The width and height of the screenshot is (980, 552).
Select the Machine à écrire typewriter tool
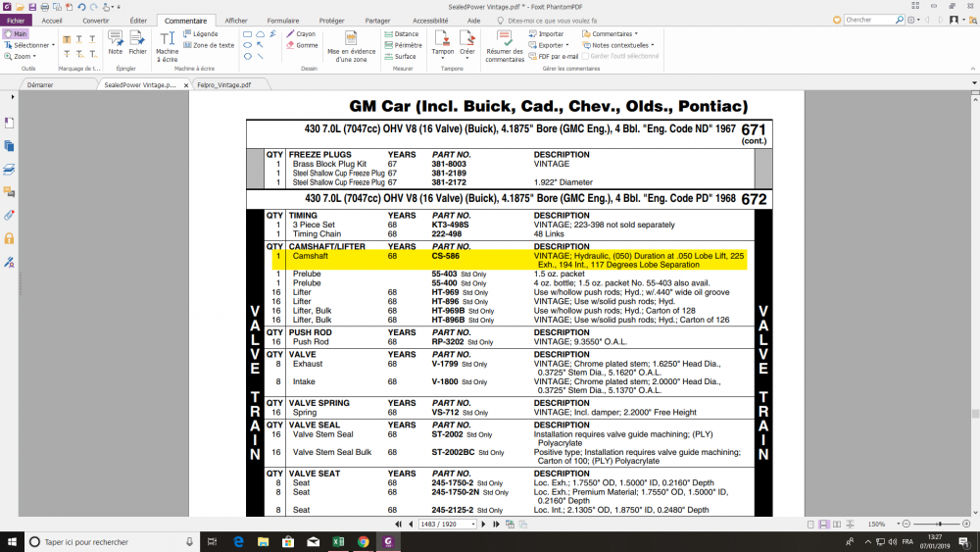coord(167,47)
